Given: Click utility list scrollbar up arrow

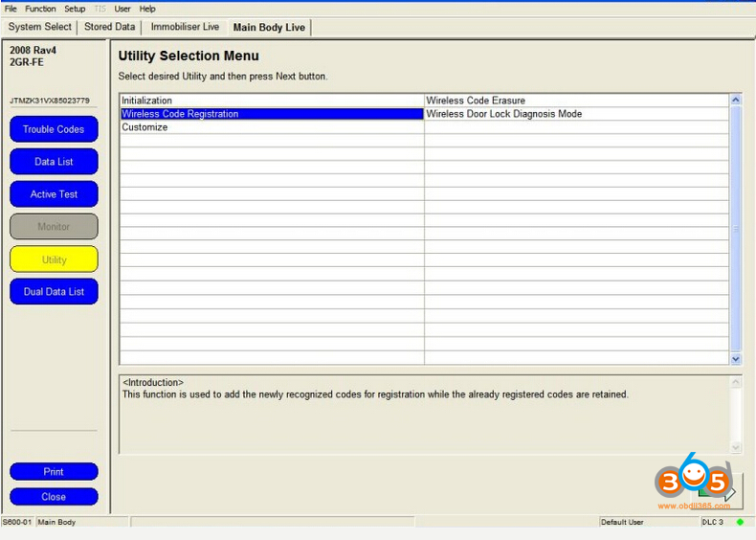Looking at the screenshot, I should tap(735, 100).
